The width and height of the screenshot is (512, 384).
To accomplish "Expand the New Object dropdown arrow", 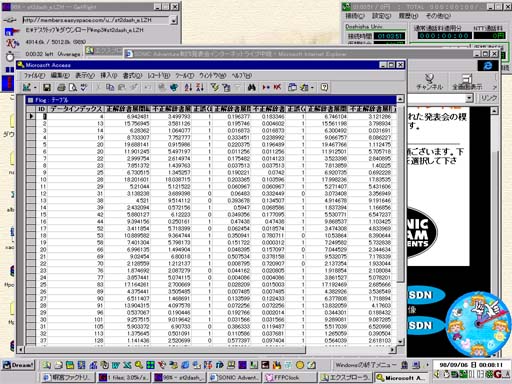I will pos(312,88).
